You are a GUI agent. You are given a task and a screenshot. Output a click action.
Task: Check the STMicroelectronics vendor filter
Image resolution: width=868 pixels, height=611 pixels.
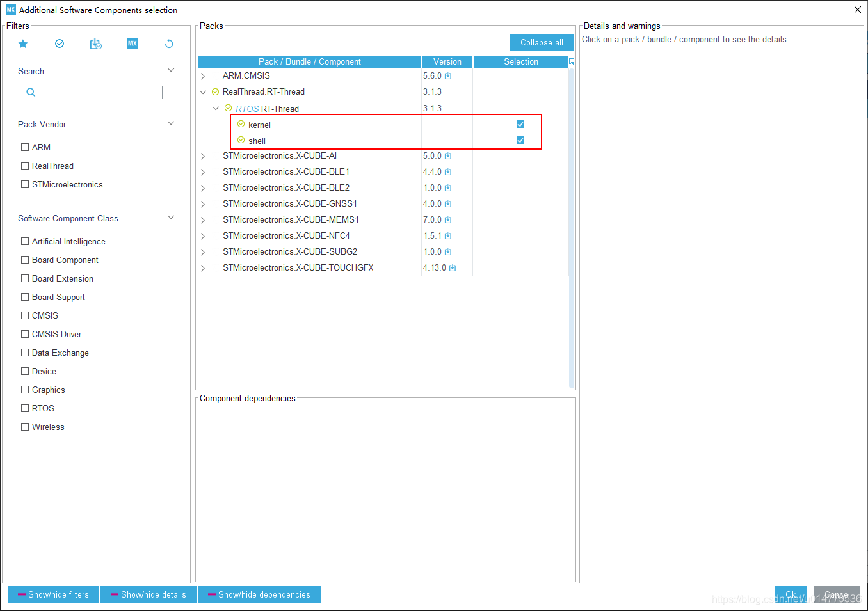coord(25,184)
